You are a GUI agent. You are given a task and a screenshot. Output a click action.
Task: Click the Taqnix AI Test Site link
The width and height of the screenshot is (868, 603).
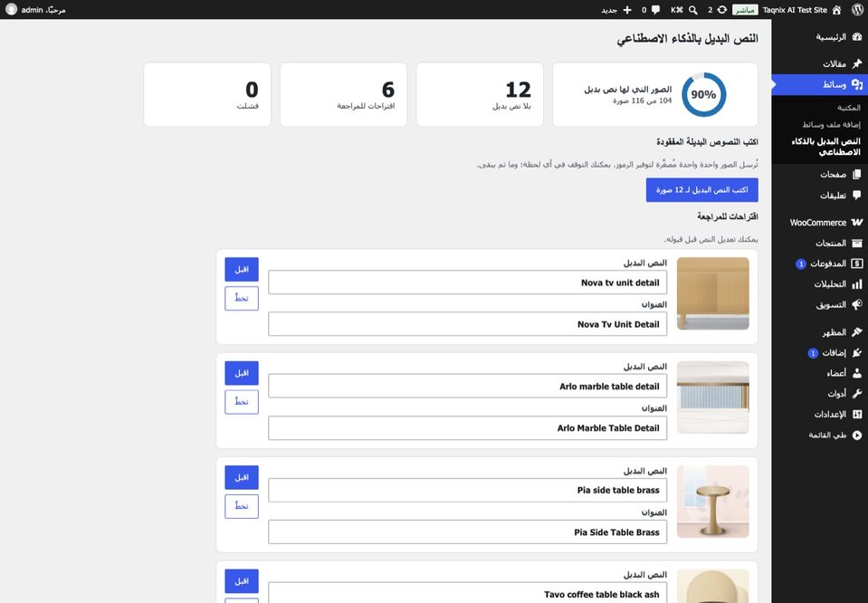click(795, 9)
